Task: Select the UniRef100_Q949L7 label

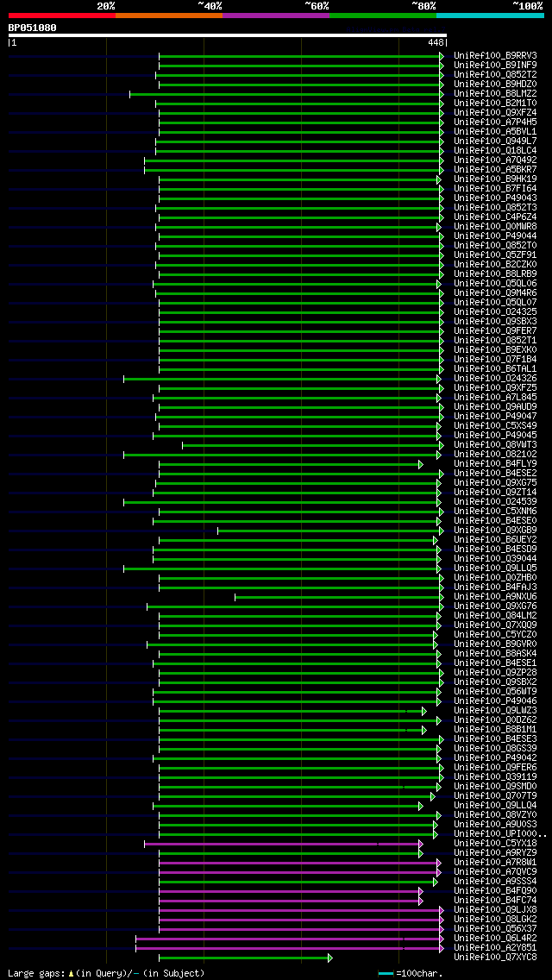Action: 495,141
